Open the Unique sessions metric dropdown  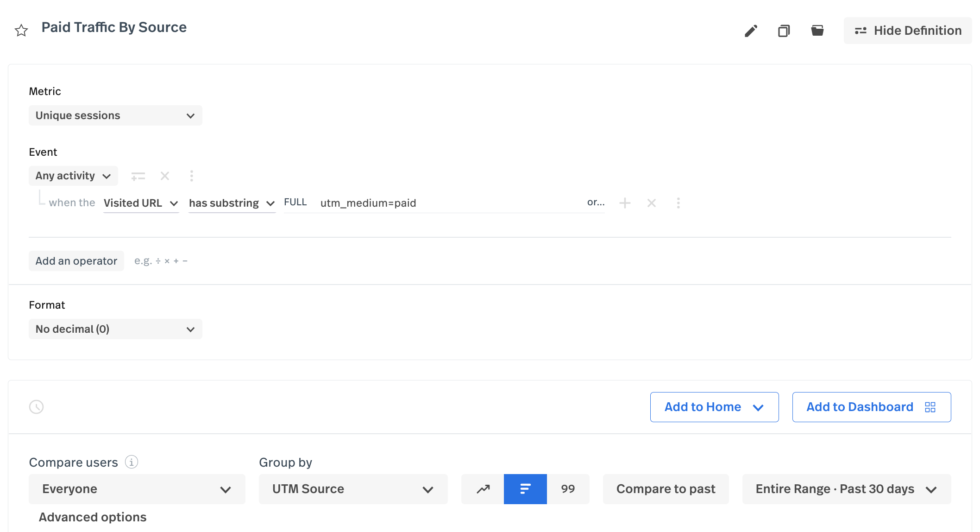(115, 115)
